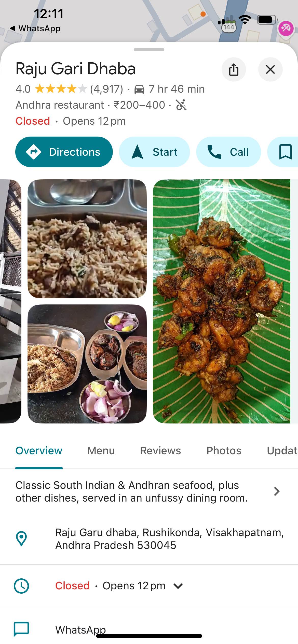Save the place with the bookmark icon

(285, 152)
